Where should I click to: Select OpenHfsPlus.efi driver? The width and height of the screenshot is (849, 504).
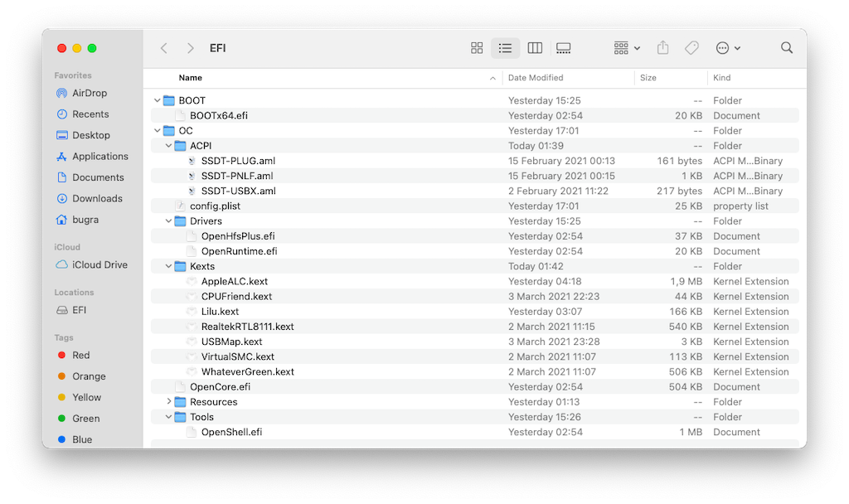[x=475, y=236]
